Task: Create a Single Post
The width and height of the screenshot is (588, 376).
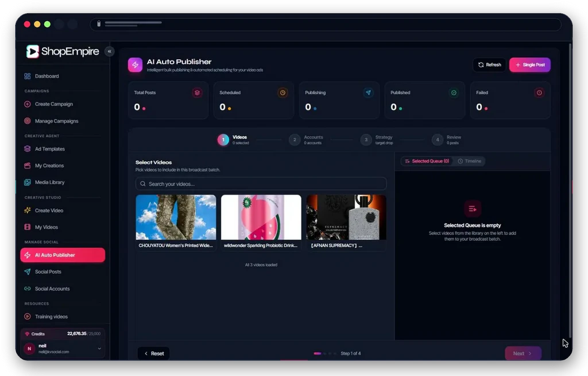Action: [530, 64]
